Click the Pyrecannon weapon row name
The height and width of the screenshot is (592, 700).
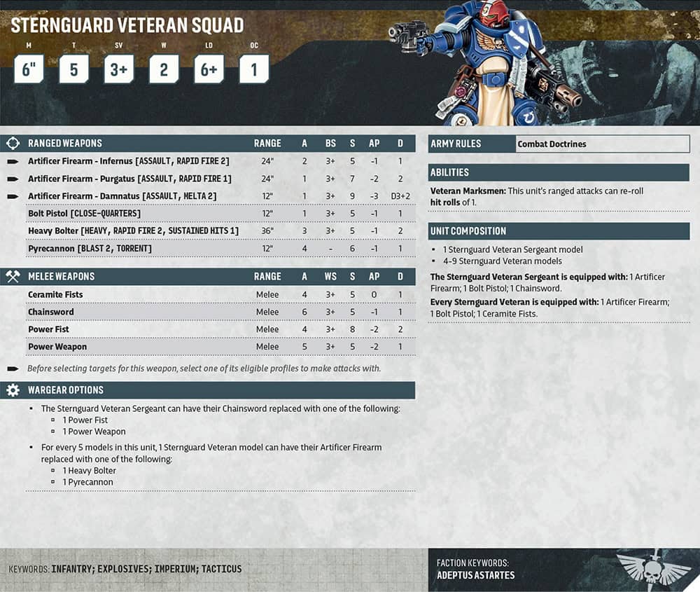point(51,249)
